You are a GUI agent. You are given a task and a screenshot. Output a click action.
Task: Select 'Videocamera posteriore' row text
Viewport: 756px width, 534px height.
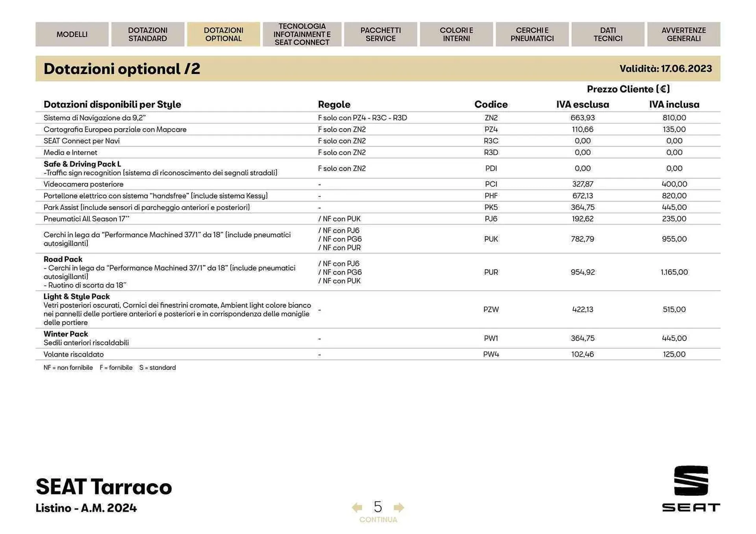tap(83, 184)
